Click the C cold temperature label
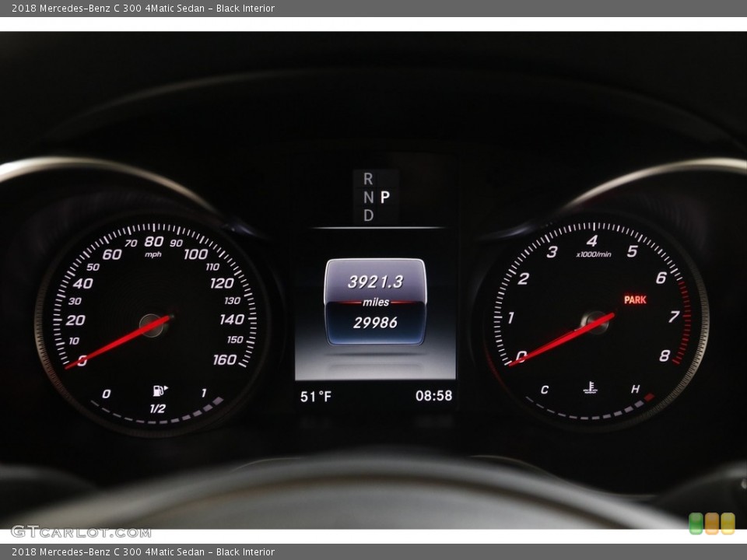 (x=545, y=390)
